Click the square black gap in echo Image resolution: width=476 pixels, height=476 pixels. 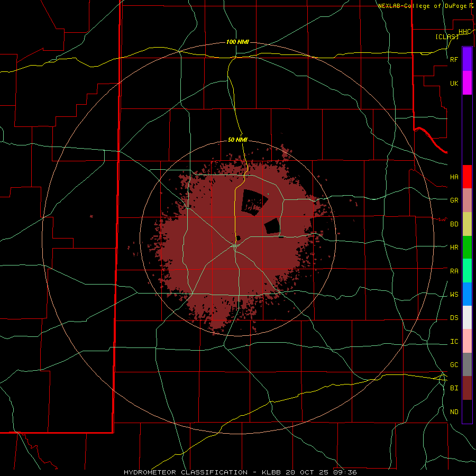coord(272,226)
